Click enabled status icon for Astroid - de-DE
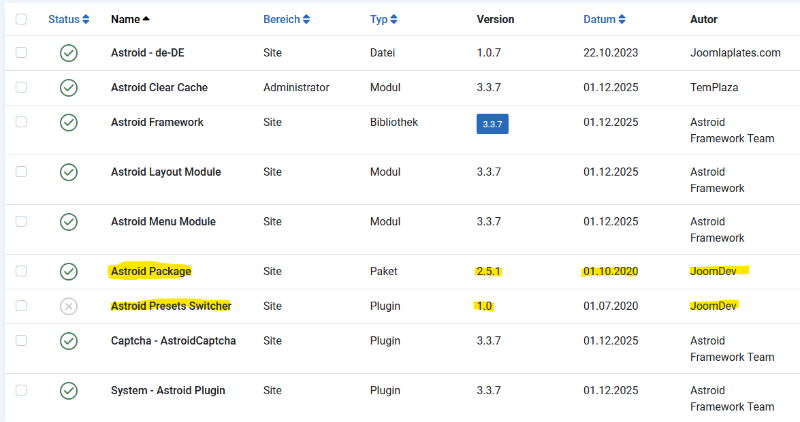Screen dimensions: 800x422 pos(68,53)
